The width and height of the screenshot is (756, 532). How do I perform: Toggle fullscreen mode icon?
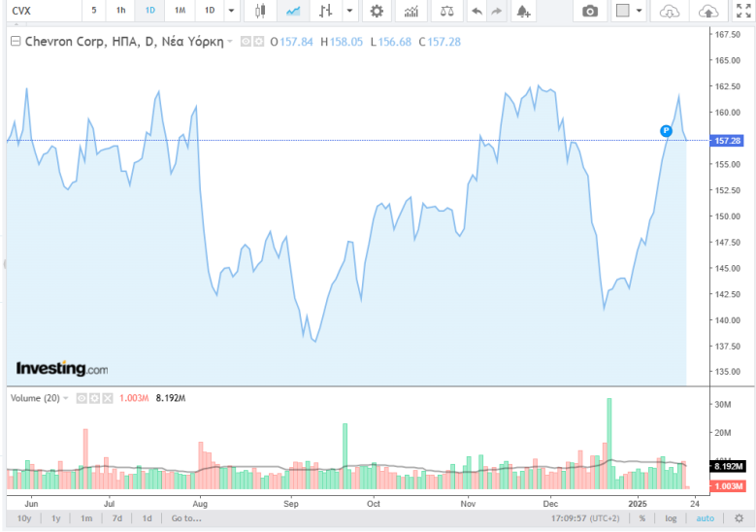(x=743, y=11)
